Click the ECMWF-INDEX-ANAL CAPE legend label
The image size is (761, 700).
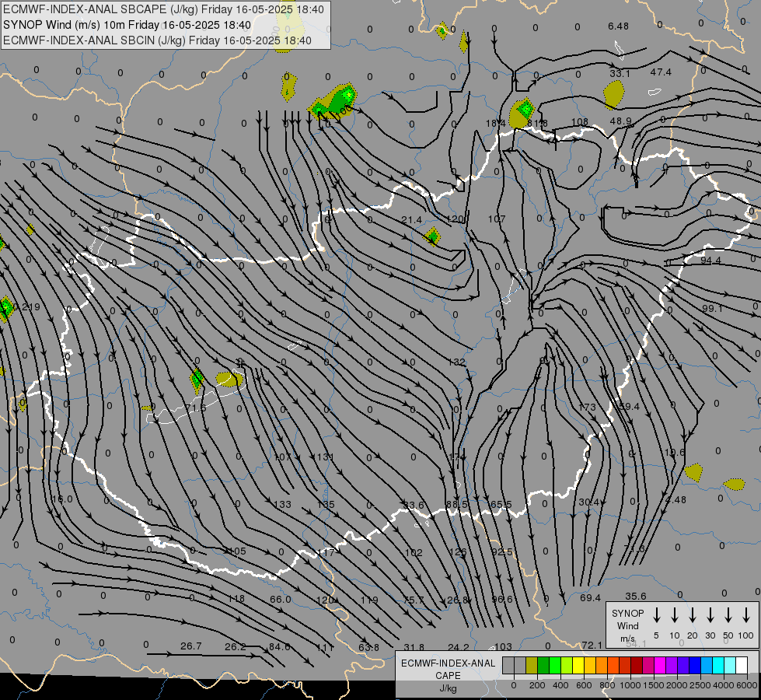click(448, 669)
